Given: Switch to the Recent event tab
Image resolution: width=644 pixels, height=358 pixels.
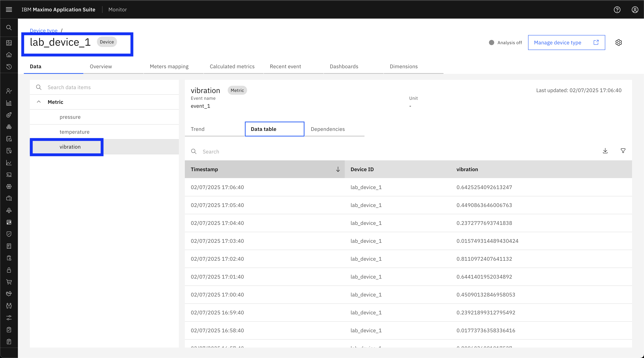Looking at the screenshot, I should 293,67.
